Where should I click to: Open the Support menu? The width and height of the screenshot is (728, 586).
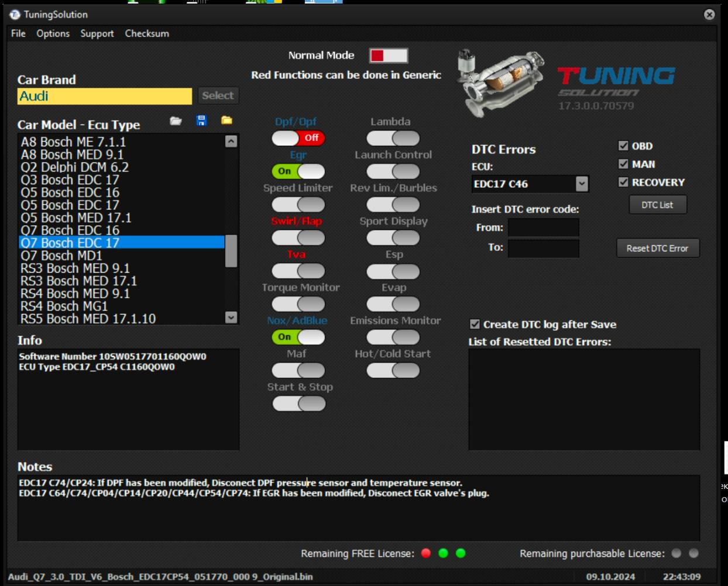(97, 34)
